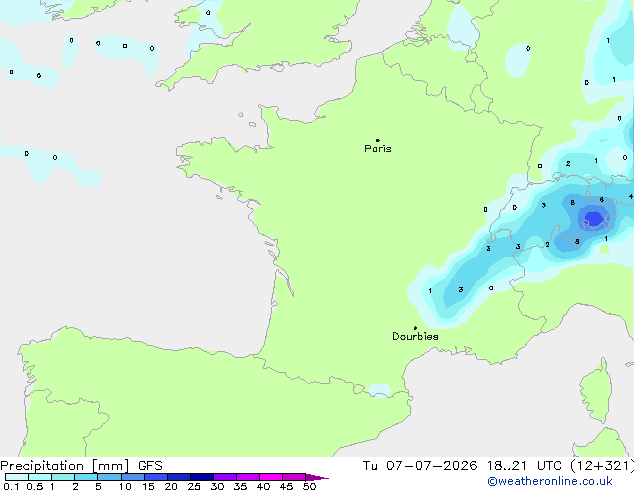Click the Paris city label
This screenshot has height=490, width=634.
pyautogui.click(x=378, y=149)
